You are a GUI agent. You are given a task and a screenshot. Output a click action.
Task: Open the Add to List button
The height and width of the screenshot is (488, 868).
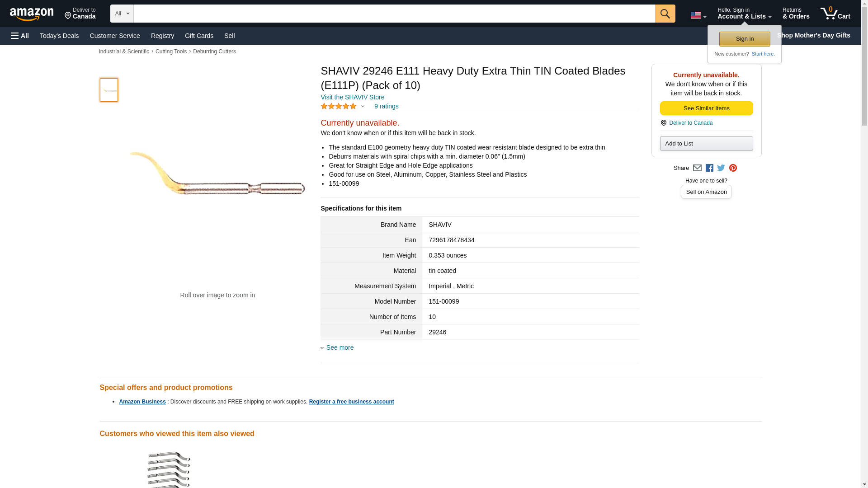pos(706,144)
